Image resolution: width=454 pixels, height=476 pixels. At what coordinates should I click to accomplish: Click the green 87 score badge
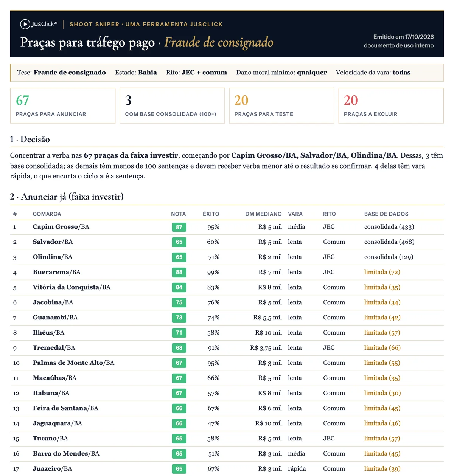[x=179, y=227]
